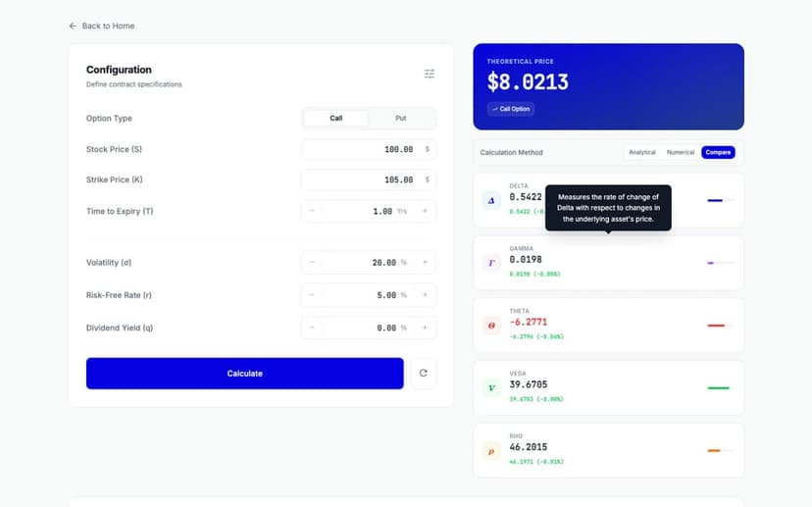
Task: Click the Stock Price (S) label
Action: pos(114,149)
